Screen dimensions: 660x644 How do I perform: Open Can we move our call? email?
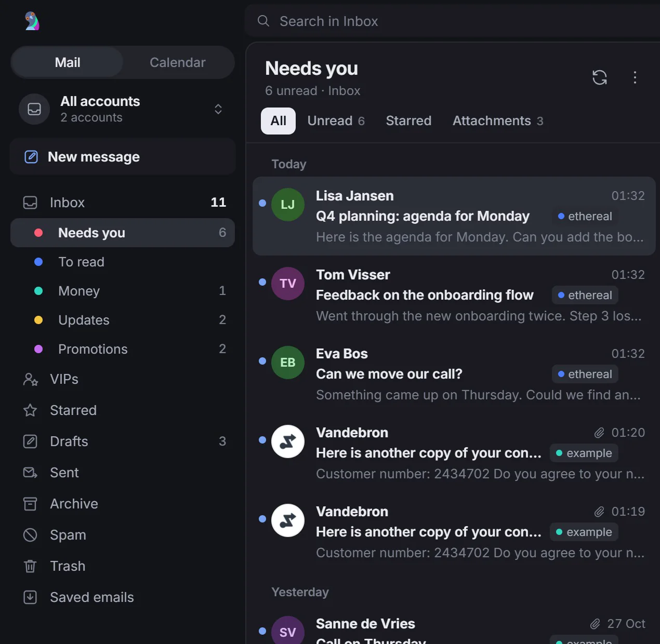(x=454, y=374)
